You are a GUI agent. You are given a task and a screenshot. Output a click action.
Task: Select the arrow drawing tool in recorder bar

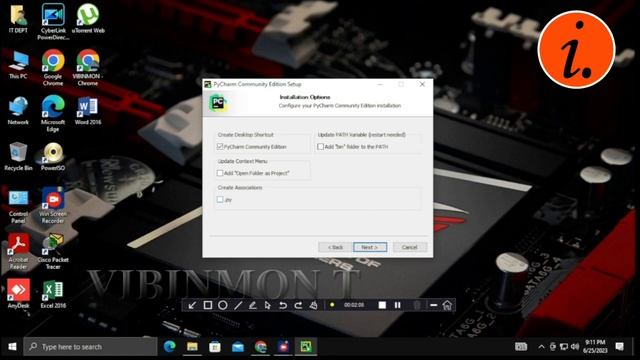(x=192, y=305)
